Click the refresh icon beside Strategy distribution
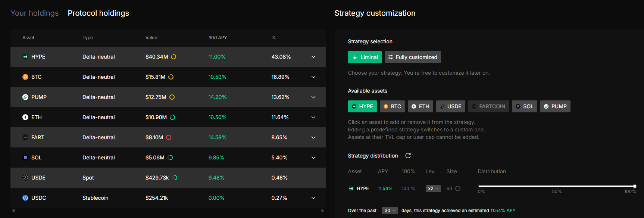 coord(408,156)
